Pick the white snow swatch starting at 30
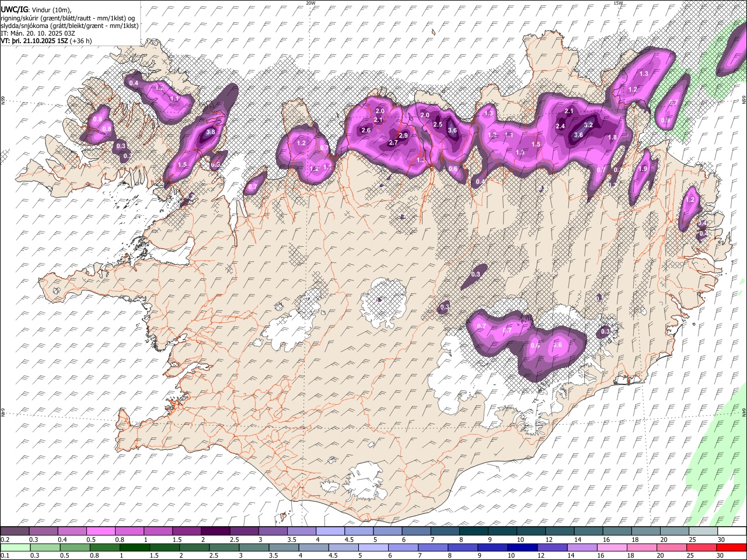The image size is (747, 560). click(732, 531)
